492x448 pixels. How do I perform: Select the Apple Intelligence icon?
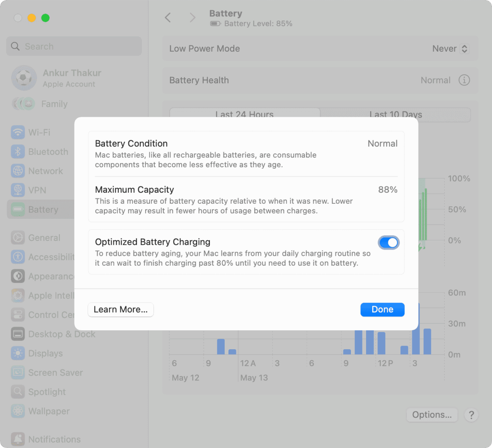coord(18,296)
